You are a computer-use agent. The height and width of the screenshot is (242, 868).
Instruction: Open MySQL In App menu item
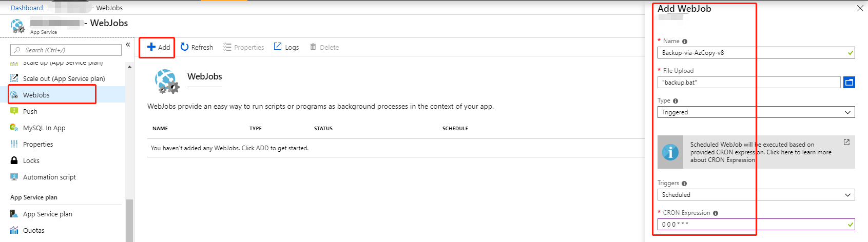[x=44, y=128]
